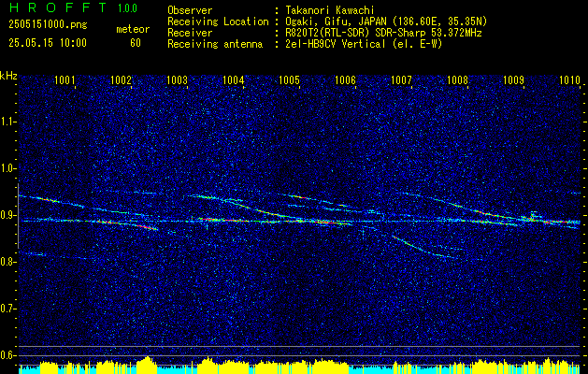Click the 1.0 kHz axis label
This screenshot has height=374, width=588.
(x=9, y=168)
